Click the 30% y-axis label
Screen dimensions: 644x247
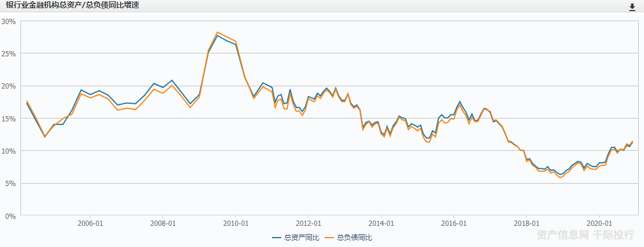[x=9, y=21]
